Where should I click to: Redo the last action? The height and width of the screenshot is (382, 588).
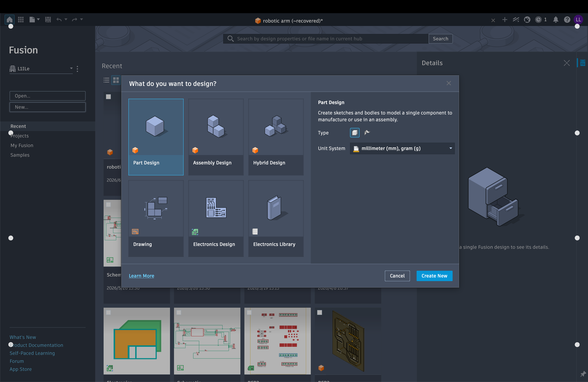pos(74,20)
